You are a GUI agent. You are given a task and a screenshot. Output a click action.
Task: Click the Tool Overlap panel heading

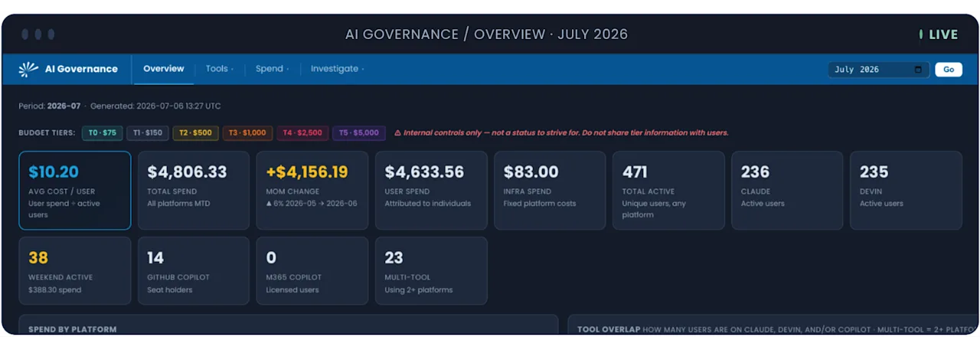click(610, 329)
